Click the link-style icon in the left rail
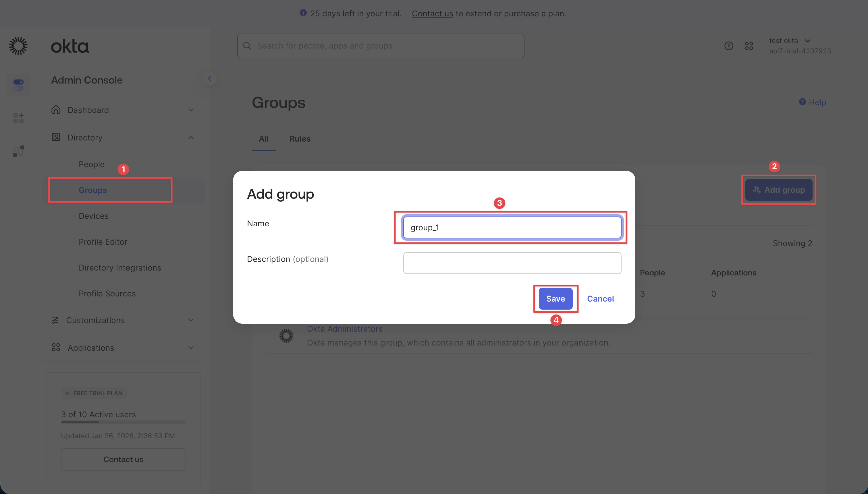 click(18, 151)
